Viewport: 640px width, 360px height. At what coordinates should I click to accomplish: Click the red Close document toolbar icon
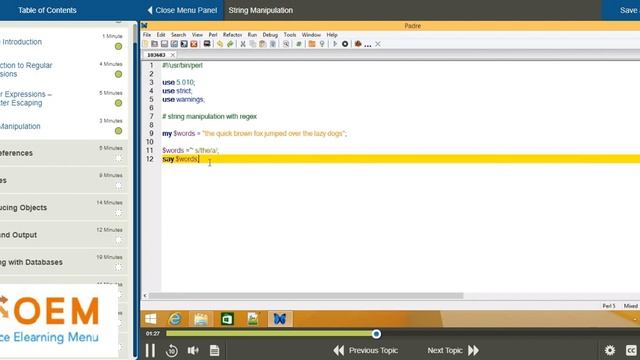tap(194, 44)
